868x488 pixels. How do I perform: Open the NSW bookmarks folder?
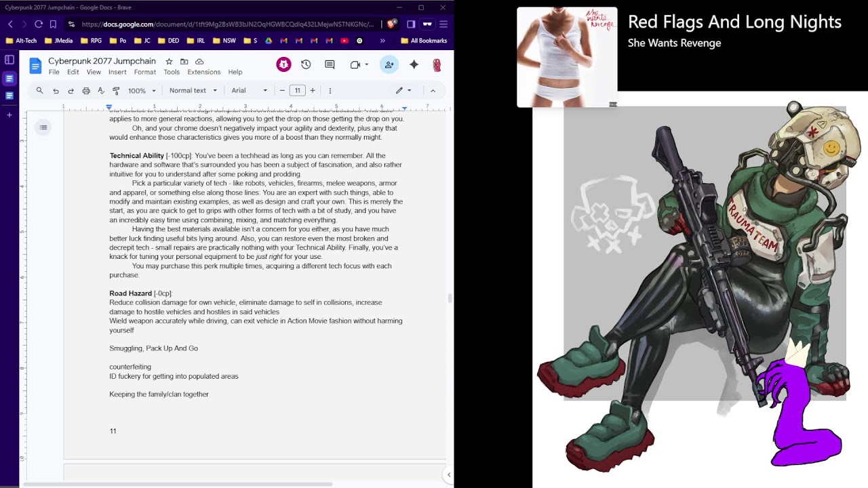click(x=224, y=41)
